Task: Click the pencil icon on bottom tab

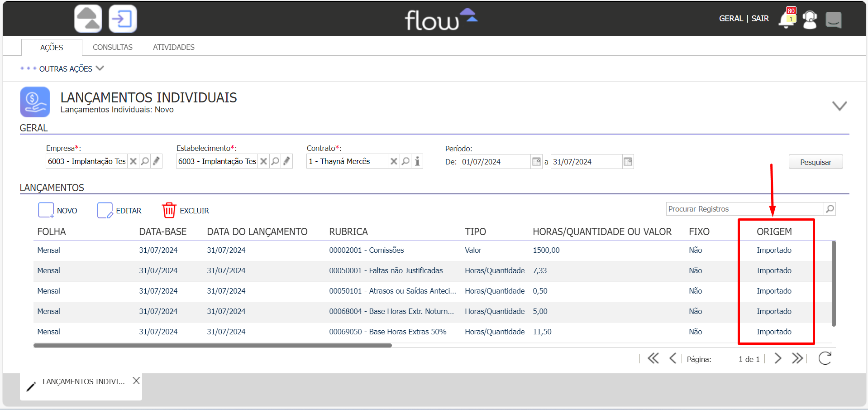Action: click(31, 386)
